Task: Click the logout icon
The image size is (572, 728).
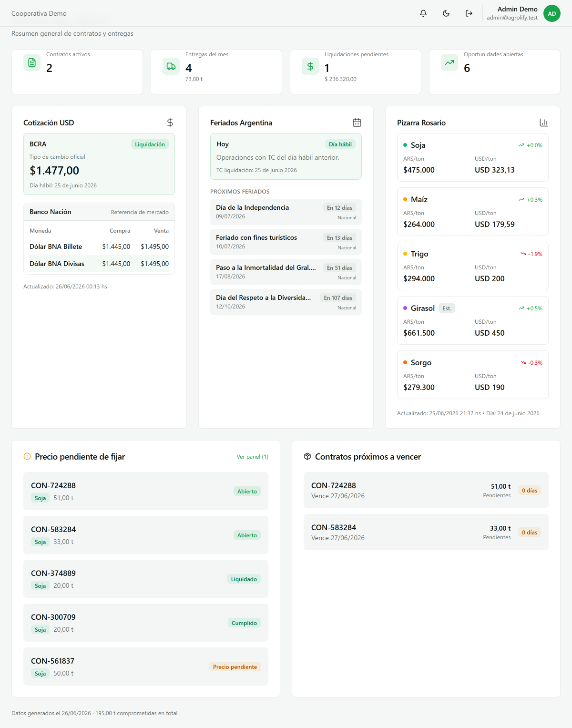Action: (469, 13)
